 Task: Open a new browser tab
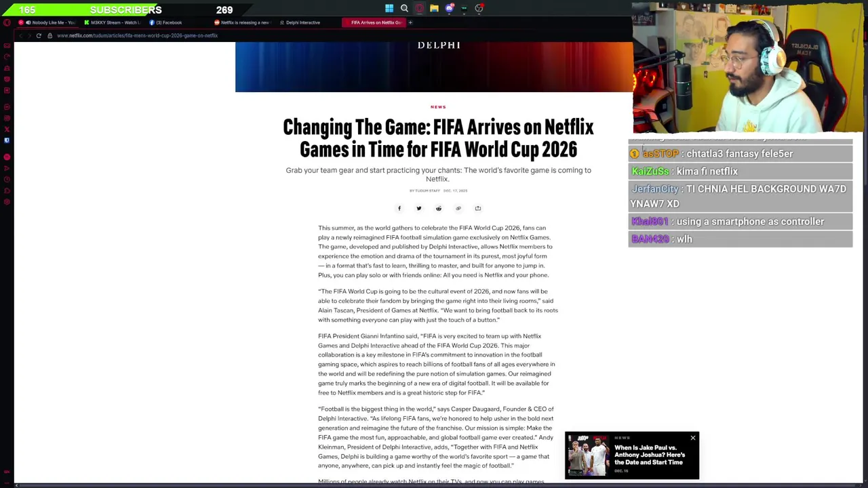[x=410, y=22]
